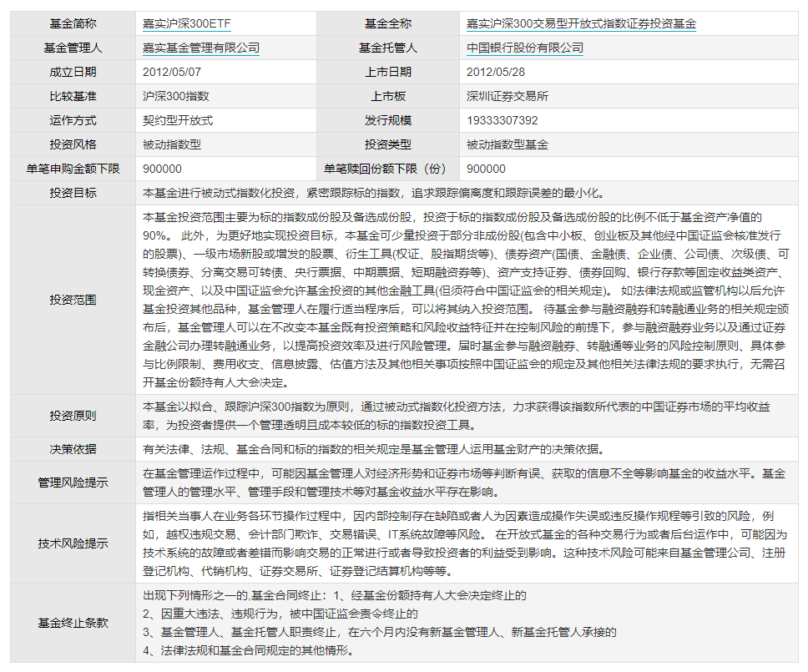Click the 被动指数型基金 investment type value
This screenshot has width=808, height=672.
pos(507,144)
